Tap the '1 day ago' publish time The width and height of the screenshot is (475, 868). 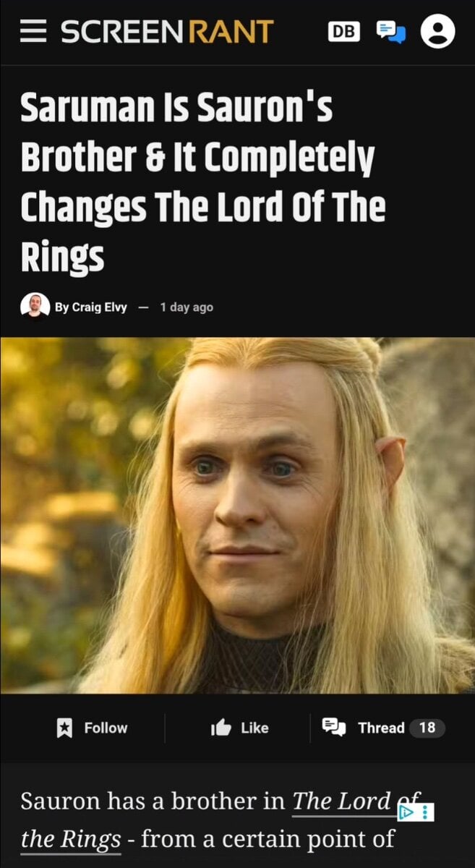point(187,307)
